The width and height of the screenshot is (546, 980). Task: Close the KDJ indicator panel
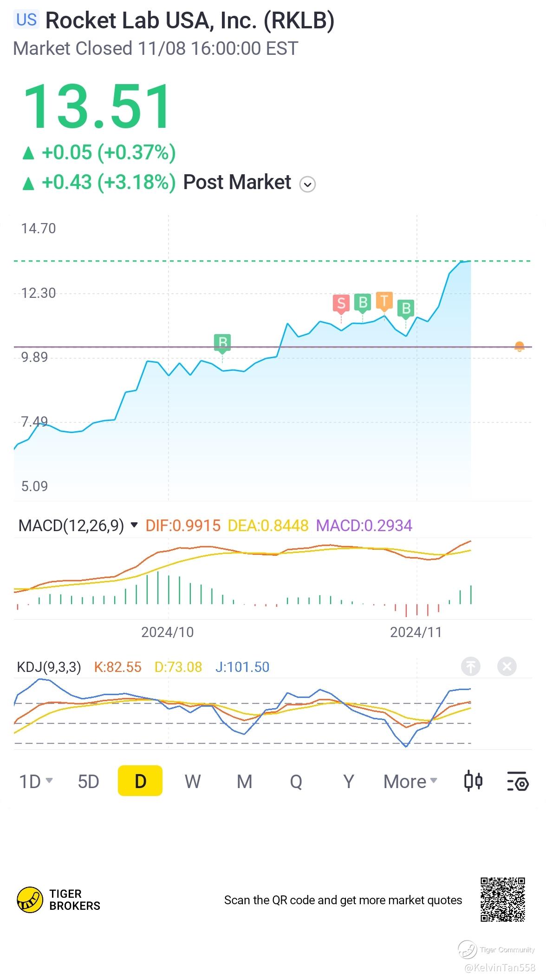pyautogui.click(x=507, y=667)
